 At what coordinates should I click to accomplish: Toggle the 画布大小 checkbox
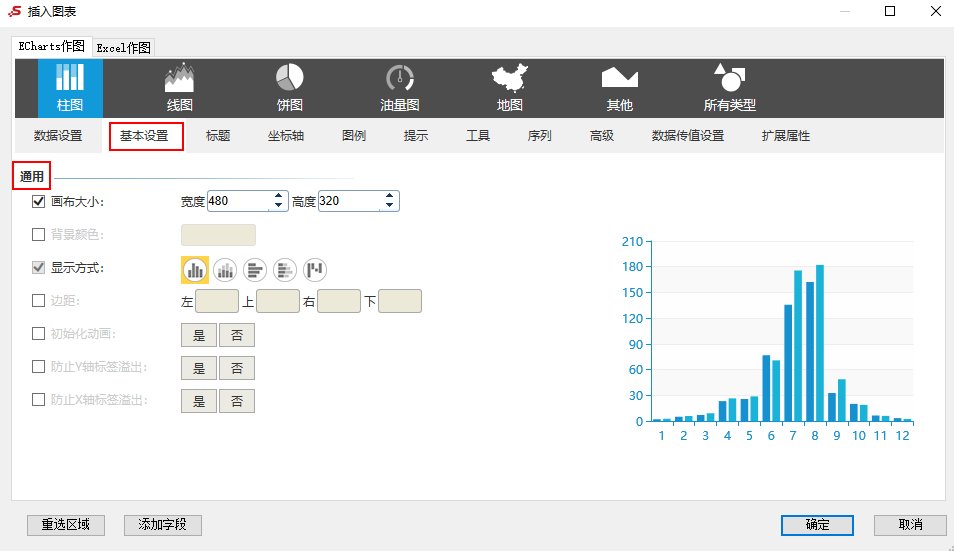tap(38, 201)
